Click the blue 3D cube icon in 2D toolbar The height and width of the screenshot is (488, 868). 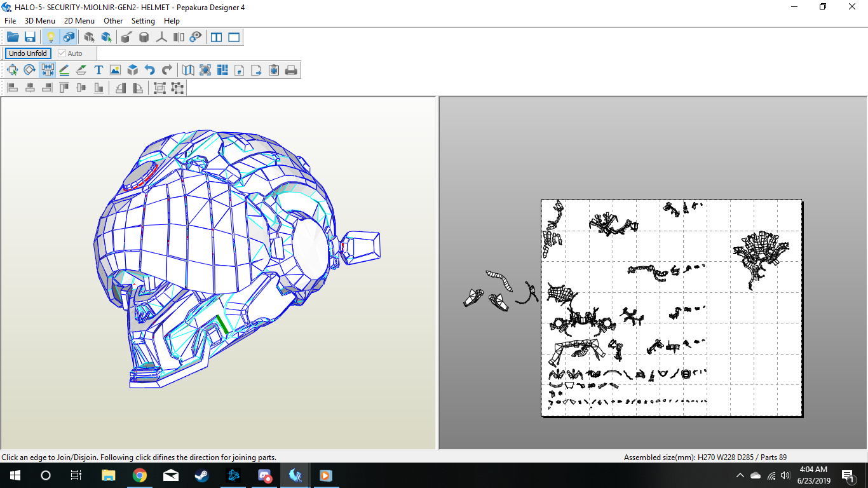132,70
